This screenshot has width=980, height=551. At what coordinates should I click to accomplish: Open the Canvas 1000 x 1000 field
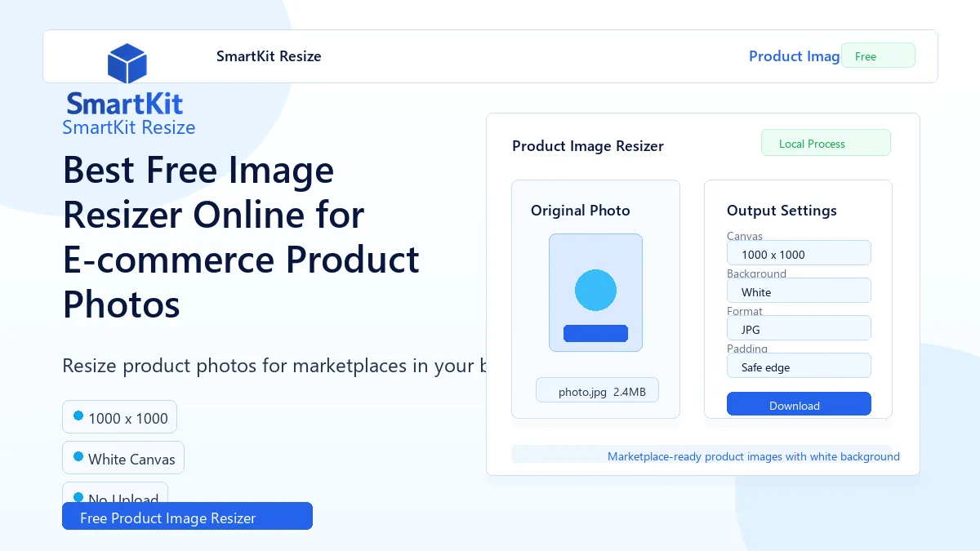click(x=799, y=253)
